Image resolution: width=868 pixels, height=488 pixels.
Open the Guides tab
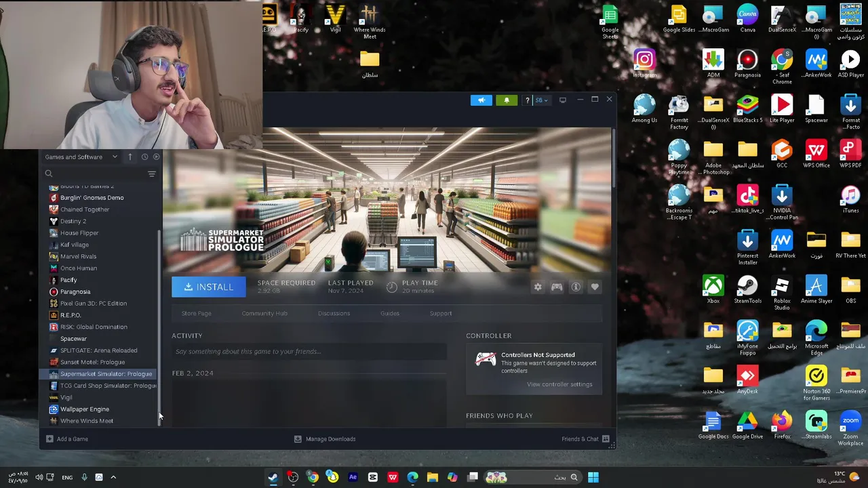[390, 313]
